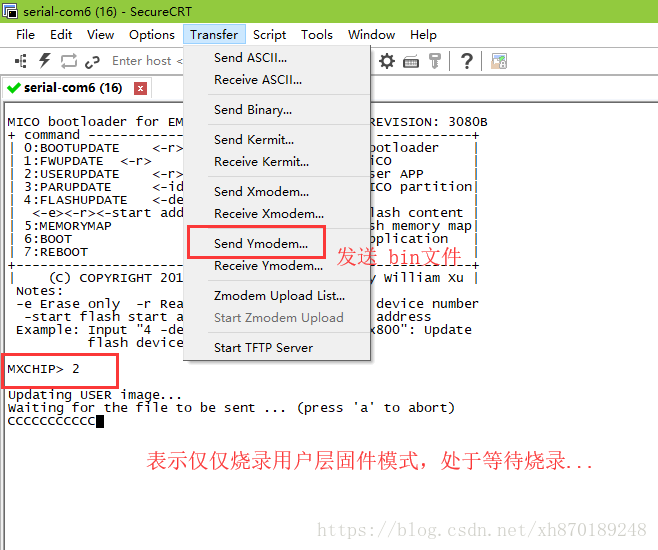Click the SecureCRT title bar app icon
Image resolution: width=658 pixels, height=550 pixels.
pos(10,10)
